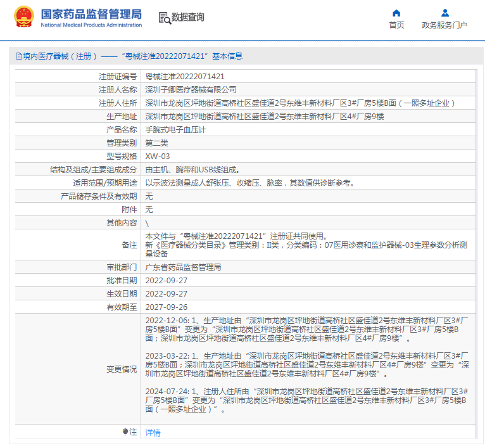This screenshot has width=485, height=448.
Task: Click model value XW-03
Action: click(x=158, y=157)
